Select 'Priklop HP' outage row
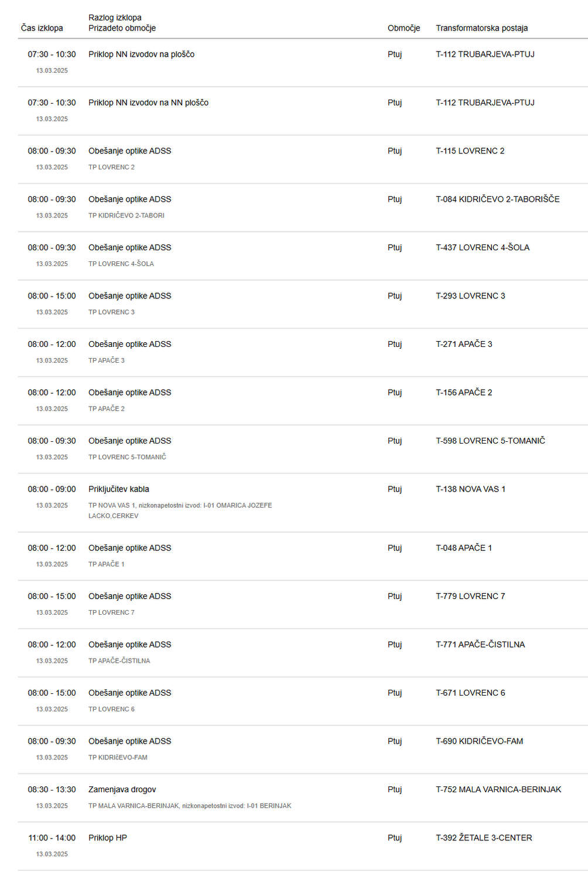Screen dimensions: 588x879 coord(303,846)
